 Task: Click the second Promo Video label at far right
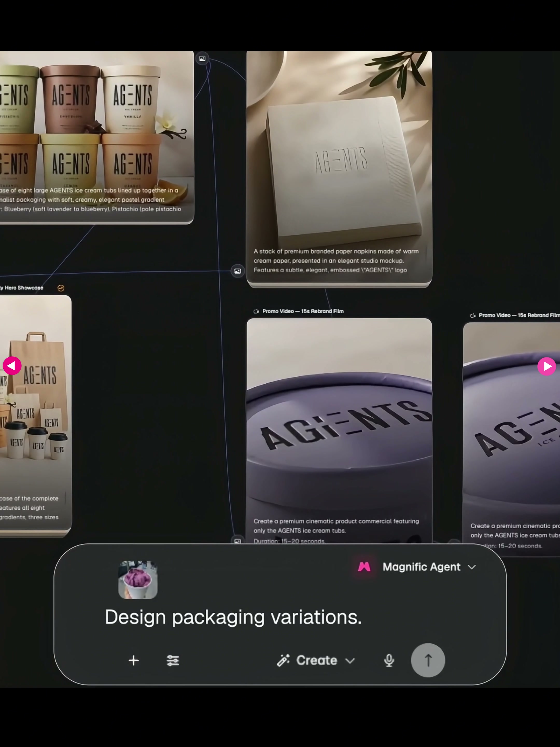point(519,315)
